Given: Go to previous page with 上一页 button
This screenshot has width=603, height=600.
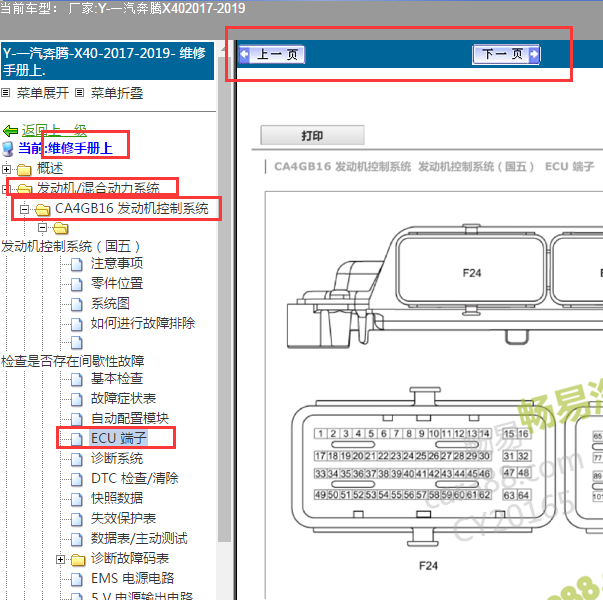Looking at the screenshot, I should tap(272, 54).
